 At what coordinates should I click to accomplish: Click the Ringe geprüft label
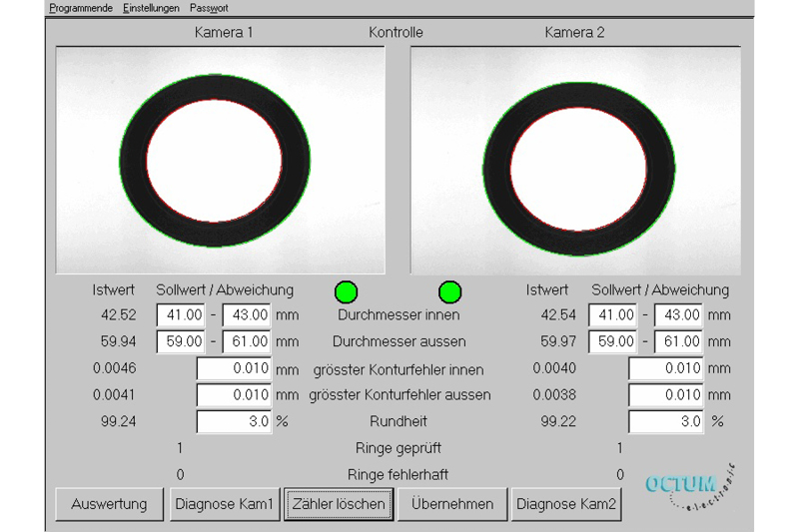pyautogui.click(x=399, y=448)
